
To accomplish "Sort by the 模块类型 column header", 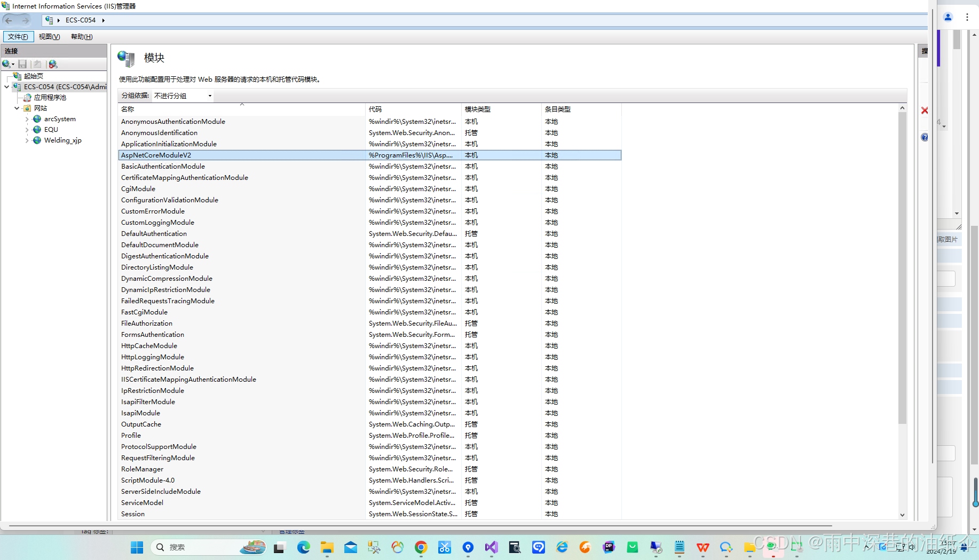I will [x=502, y=109].
